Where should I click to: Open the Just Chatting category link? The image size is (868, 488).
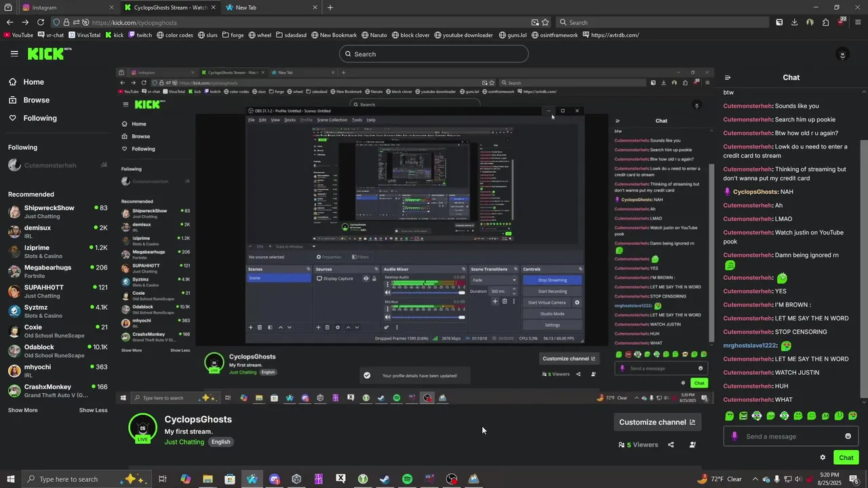[184, 442]
